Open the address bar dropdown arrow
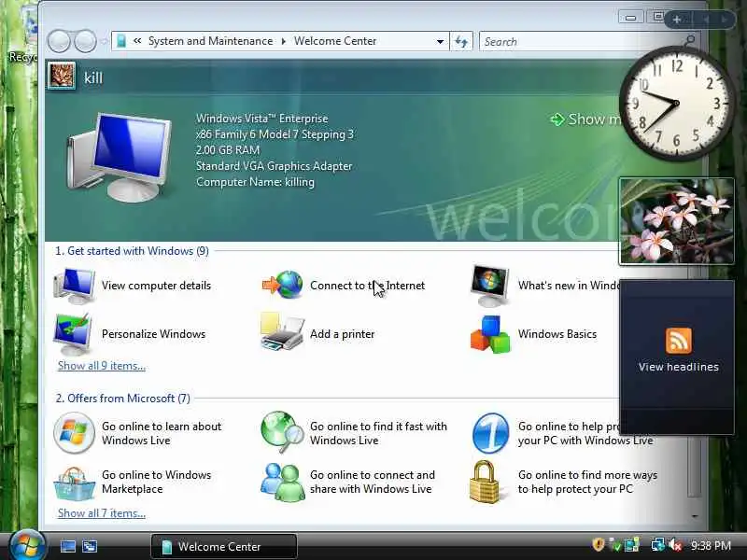Viewport: 747px width, 560px height. click(440, 41)
